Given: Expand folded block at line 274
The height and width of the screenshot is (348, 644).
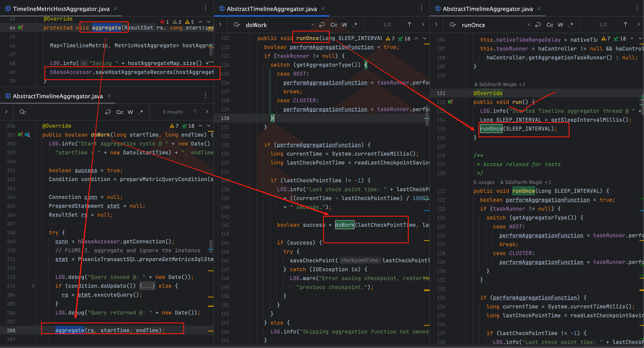Looking at the screenshot, I should pos(33,286).
